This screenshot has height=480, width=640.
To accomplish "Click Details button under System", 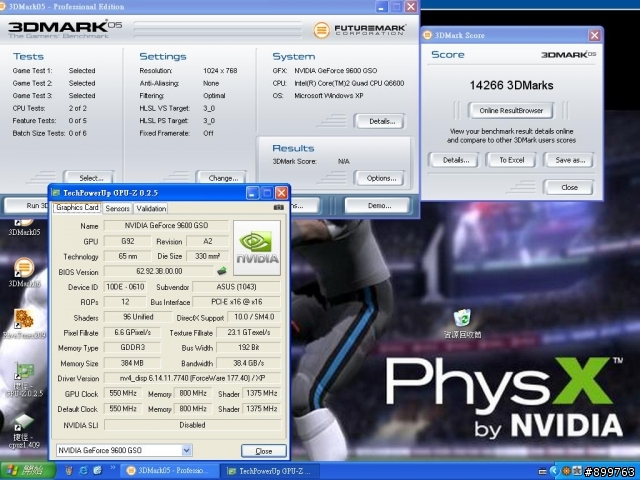I will click(380, 121).
